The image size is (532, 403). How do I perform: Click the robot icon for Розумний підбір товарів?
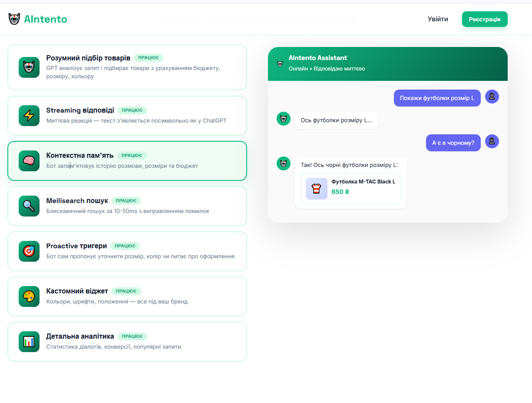pyautogui.click(x=29, y=67)
